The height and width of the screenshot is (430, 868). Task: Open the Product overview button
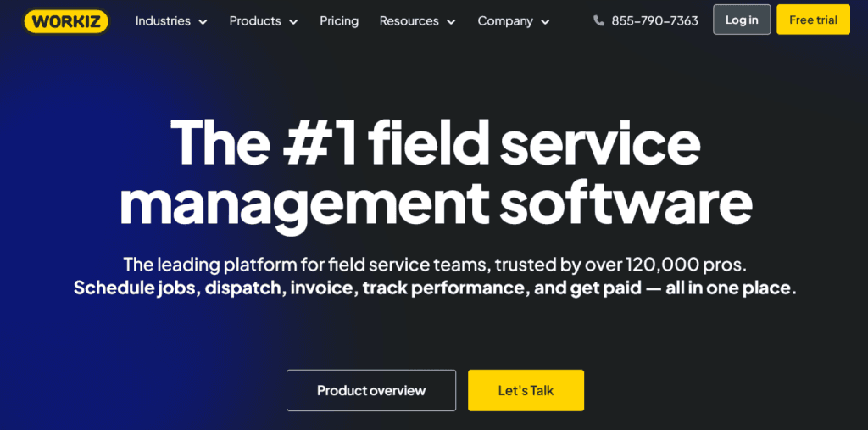coord(371,390)
